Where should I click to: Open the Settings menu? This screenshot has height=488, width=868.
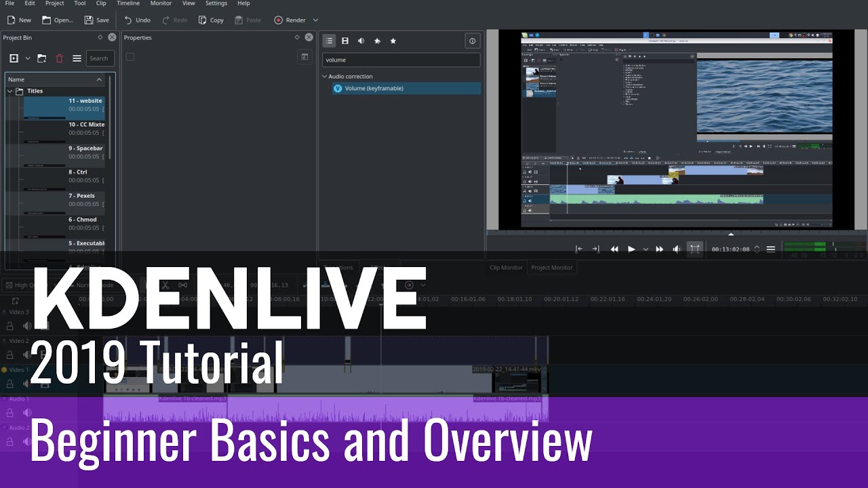click(x=216, y=3)
